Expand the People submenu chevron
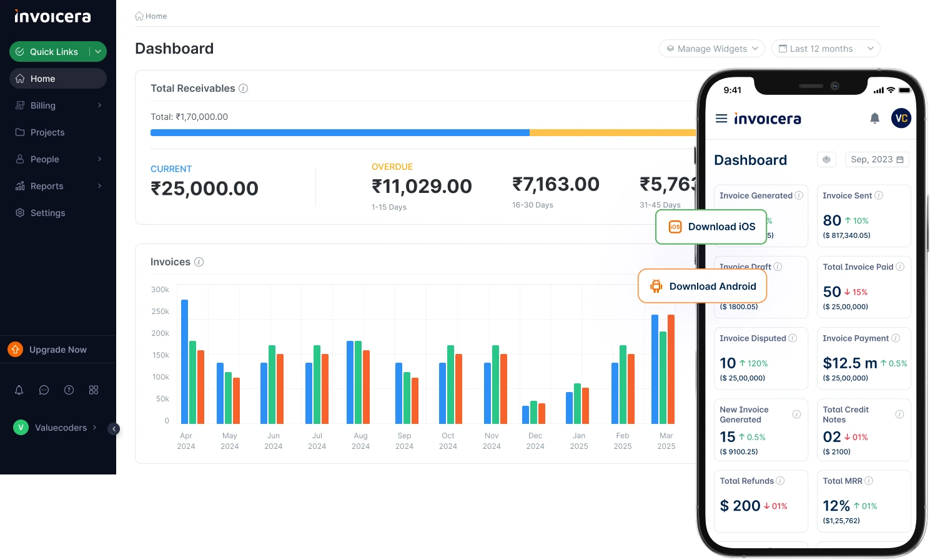Image resolution: width=930 pixels, height=560 pixels. click(99, 159)
